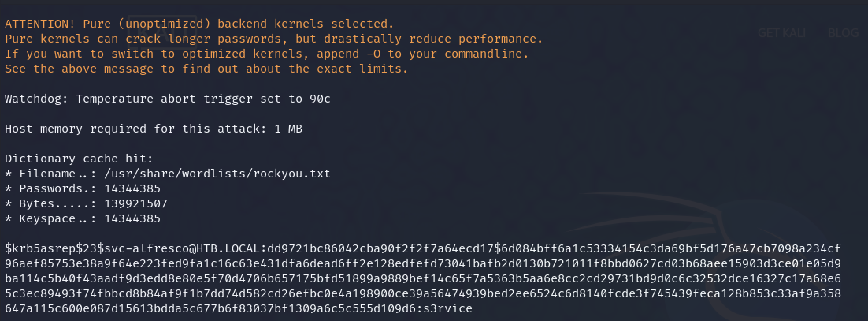Select the See the above message line
Screen dimensions: 868x321
[206, 69]
